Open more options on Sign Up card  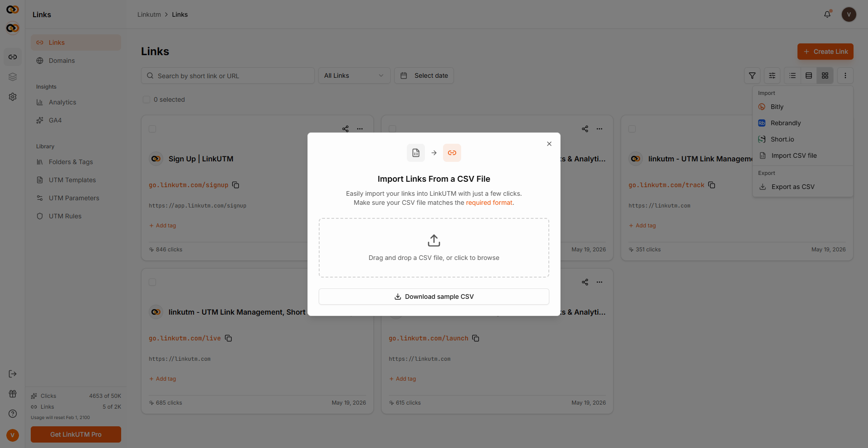pyautogui.click(x=360, y=129)
